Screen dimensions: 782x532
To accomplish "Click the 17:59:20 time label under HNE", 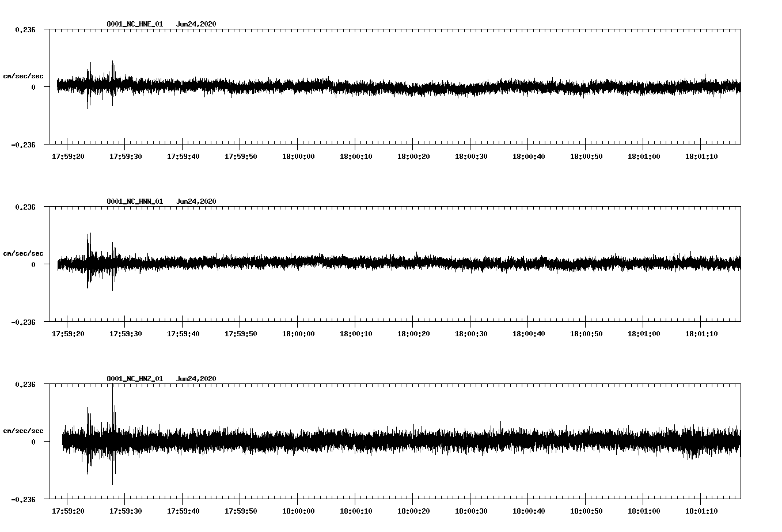I will 68,156.
